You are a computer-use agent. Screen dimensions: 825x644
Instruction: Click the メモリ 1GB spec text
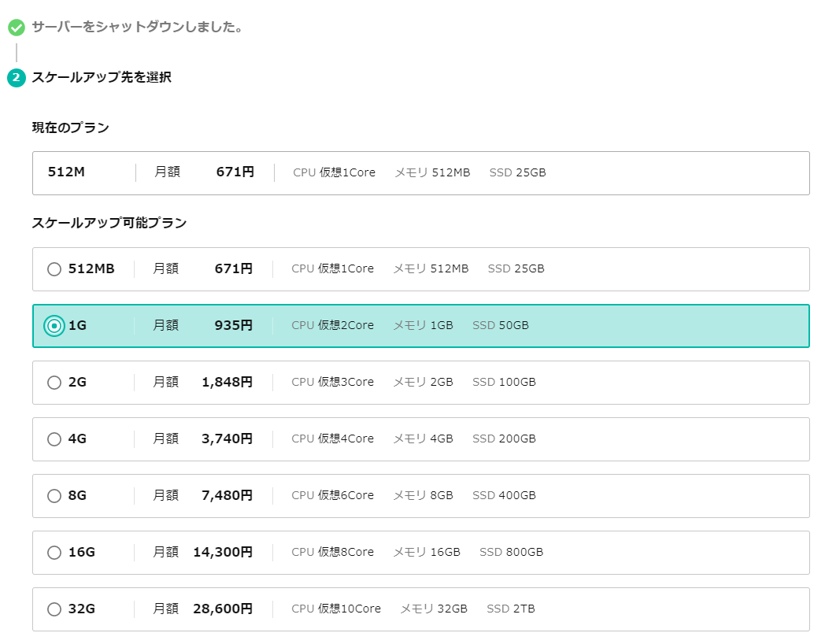(x=423, y=326)
